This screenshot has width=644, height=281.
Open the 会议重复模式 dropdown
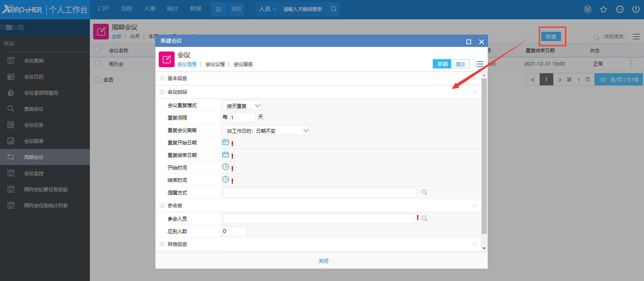click(242, 106)
